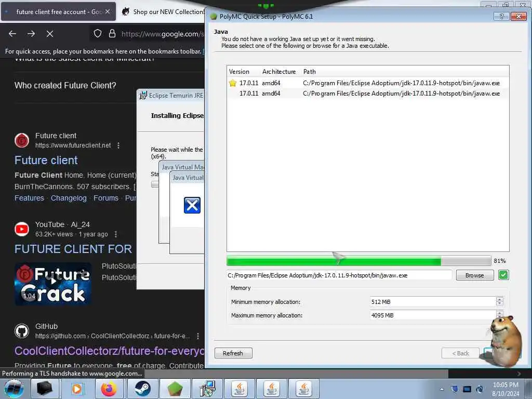Open options menu for GitHub result
Screen dimensions: 532x399
[198, 336]
